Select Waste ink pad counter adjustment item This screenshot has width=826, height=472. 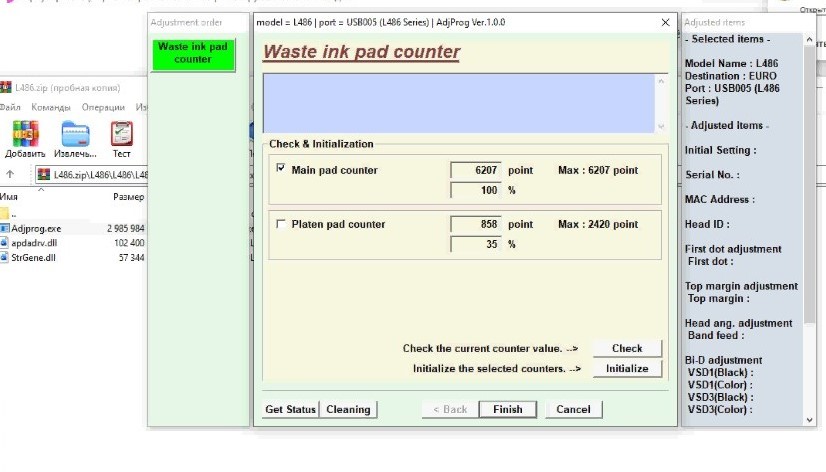tap(193, 54)
